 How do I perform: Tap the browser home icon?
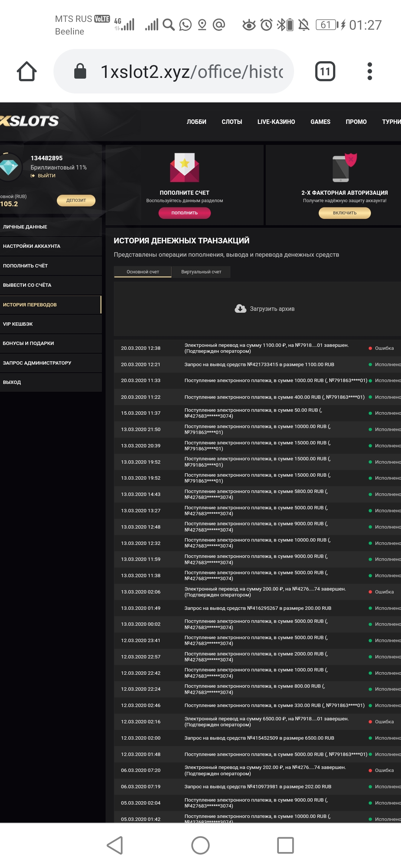pos(27,71)
